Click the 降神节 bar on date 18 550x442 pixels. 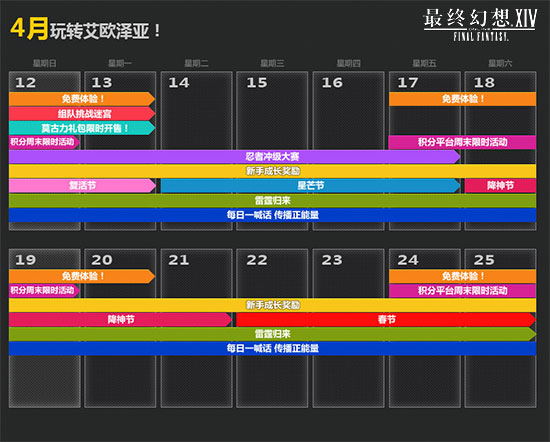point(500,186)
